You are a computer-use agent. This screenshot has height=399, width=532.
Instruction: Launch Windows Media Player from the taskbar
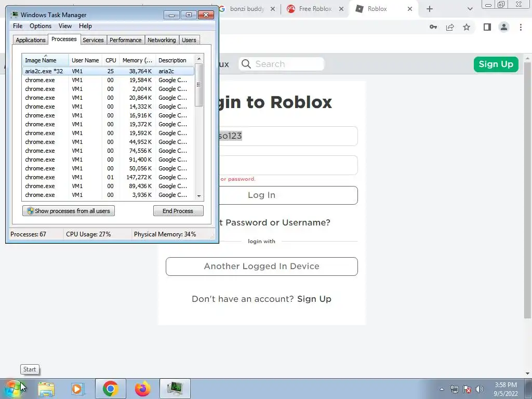(78, 389)
